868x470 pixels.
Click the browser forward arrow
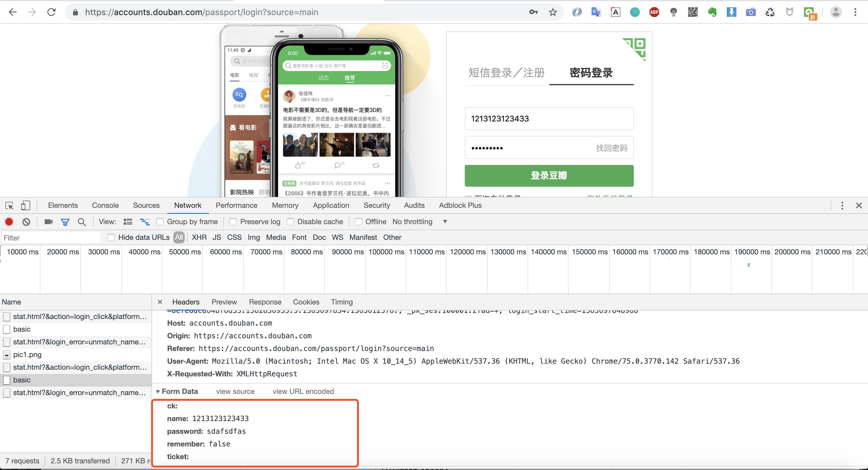click(x=32, y=12)
